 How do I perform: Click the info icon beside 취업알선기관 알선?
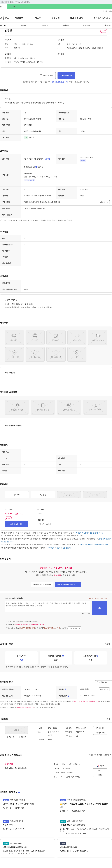tap(63, 656)
